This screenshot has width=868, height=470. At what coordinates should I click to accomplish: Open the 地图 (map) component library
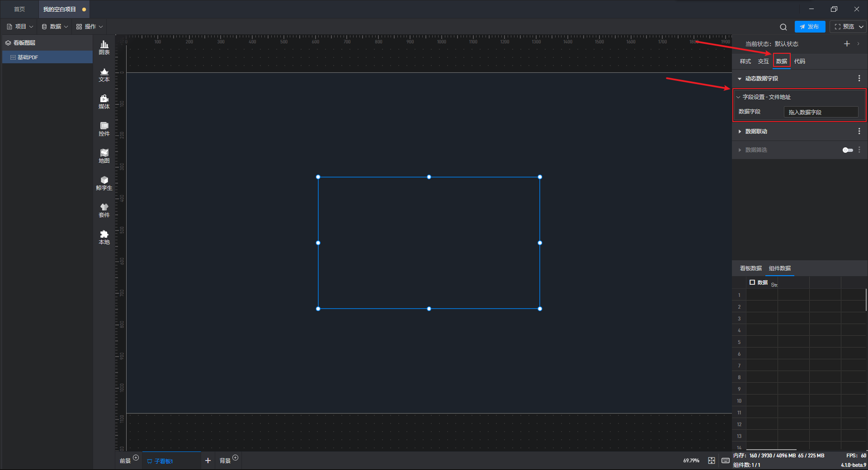click(104, 156)
